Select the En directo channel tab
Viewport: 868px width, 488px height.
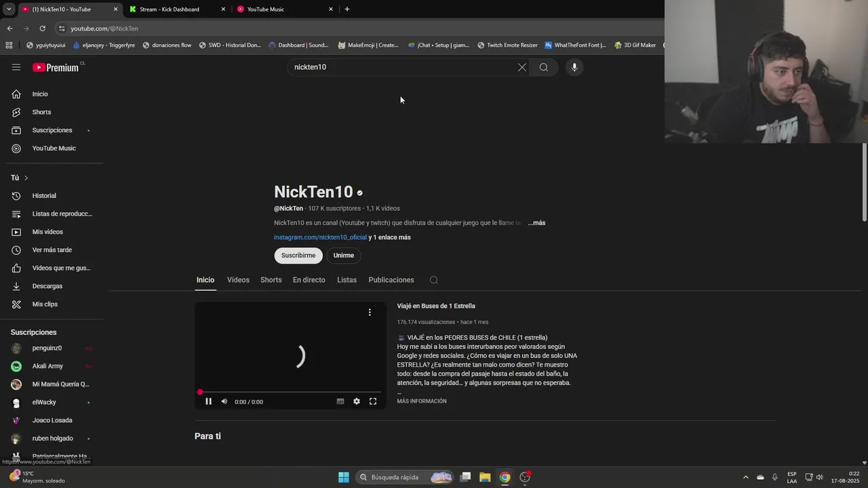tap(309, 280)
